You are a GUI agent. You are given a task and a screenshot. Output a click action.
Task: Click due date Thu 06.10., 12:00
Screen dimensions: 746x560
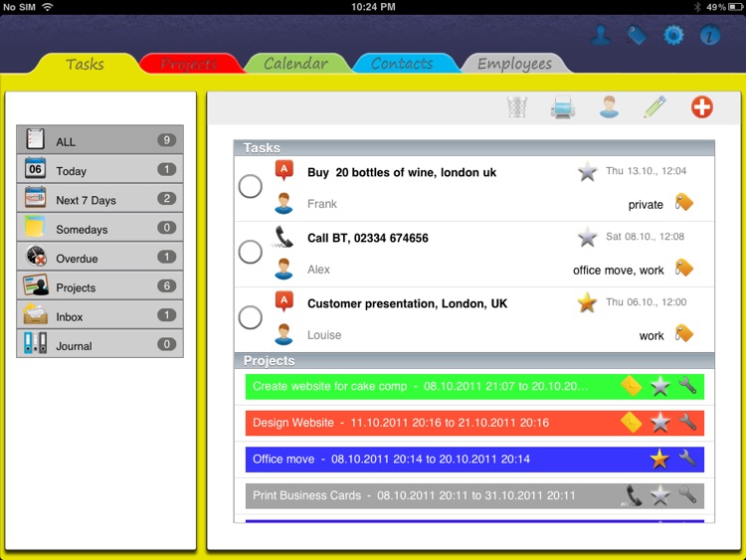(x=647, y=302)
